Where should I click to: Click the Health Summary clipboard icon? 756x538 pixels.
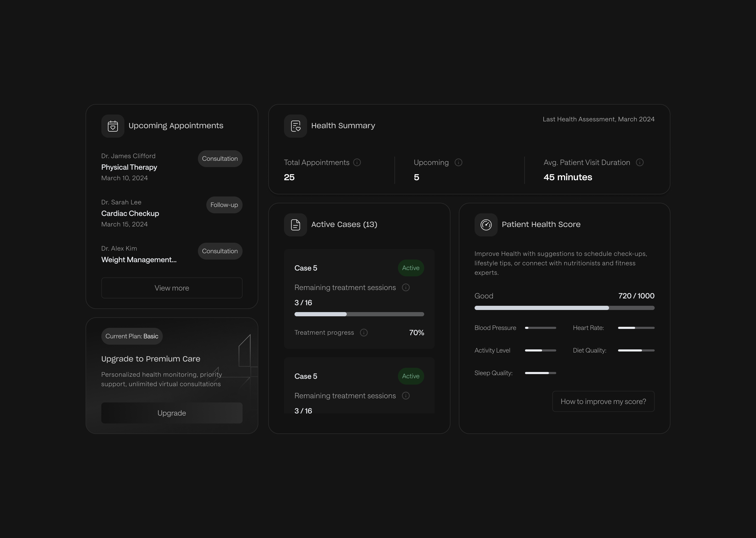(295, 126)
